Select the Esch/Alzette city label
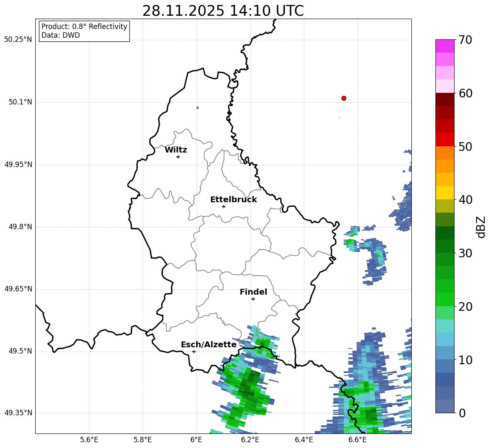The height and width of the screenshot is (448, 491). 209,344
